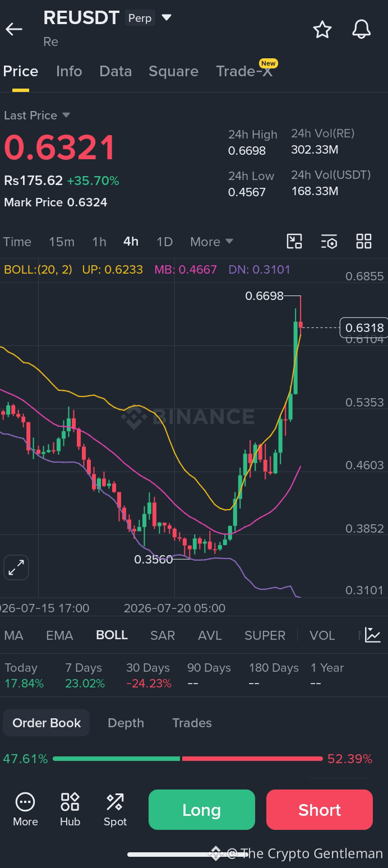388x868 pixels.
Task: Toggle the AVL indicator
Action: [x=210, y=635]
